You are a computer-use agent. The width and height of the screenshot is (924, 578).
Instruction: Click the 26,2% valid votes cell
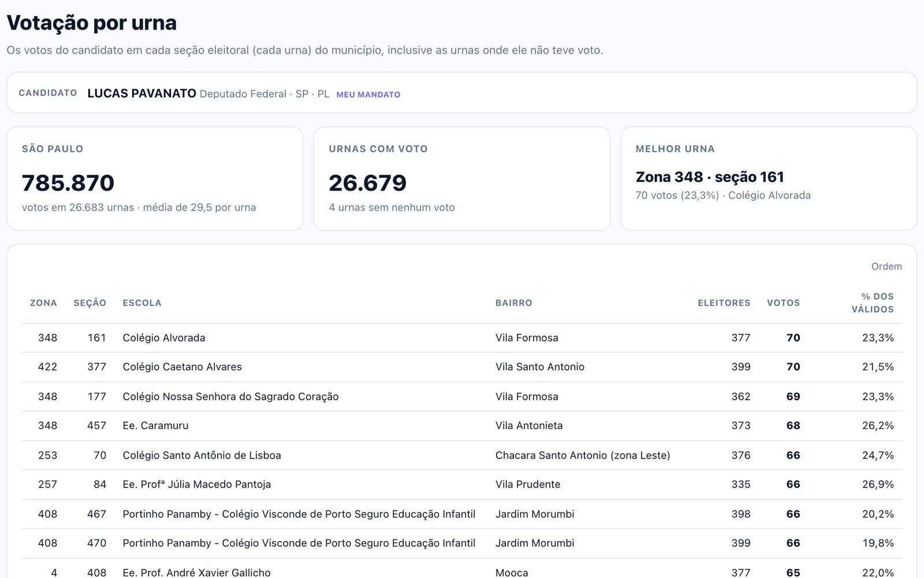[878, 426]
